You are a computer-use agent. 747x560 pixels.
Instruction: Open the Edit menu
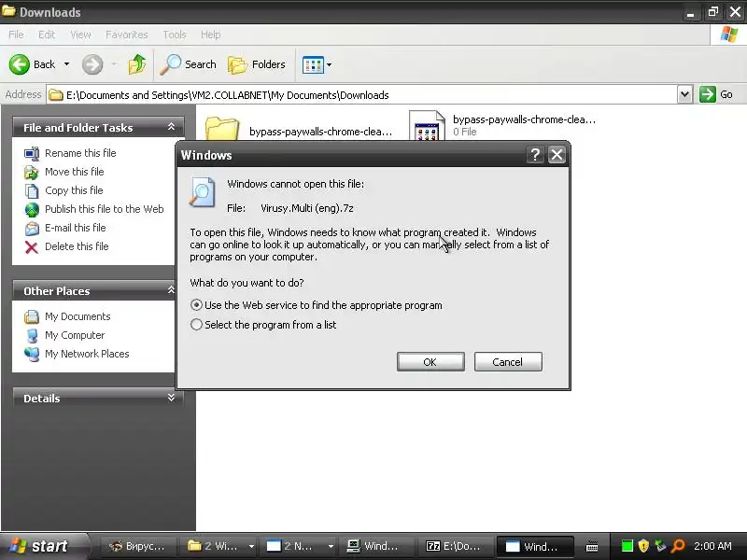pyautogui.click(x=47, y=35)
